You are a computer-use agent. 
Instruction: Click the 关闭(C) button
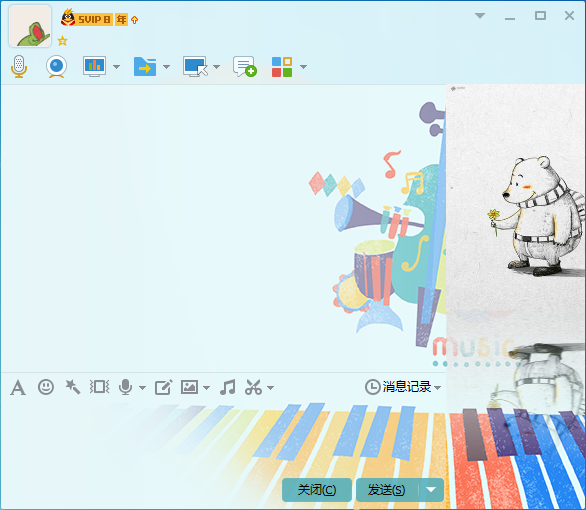(317, 490)
